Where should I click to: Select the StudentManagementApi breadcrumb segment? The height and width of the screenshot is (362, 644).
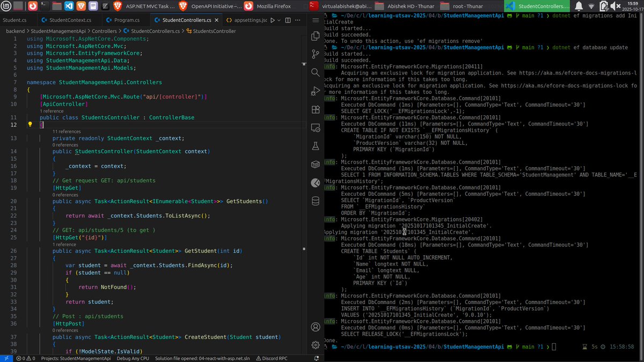(x=59, y=31)
